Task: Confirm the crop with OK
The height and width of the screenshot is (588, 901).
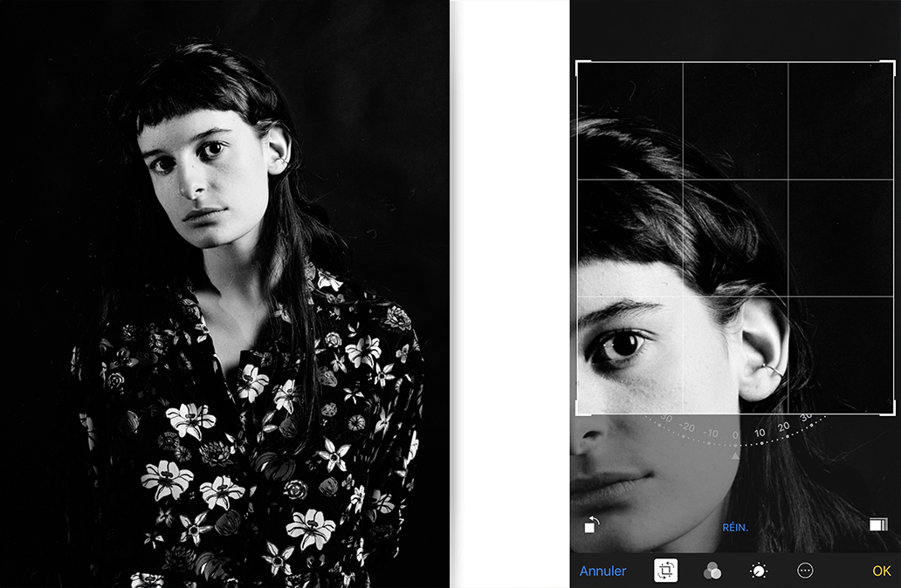Action: pos(882,571)
